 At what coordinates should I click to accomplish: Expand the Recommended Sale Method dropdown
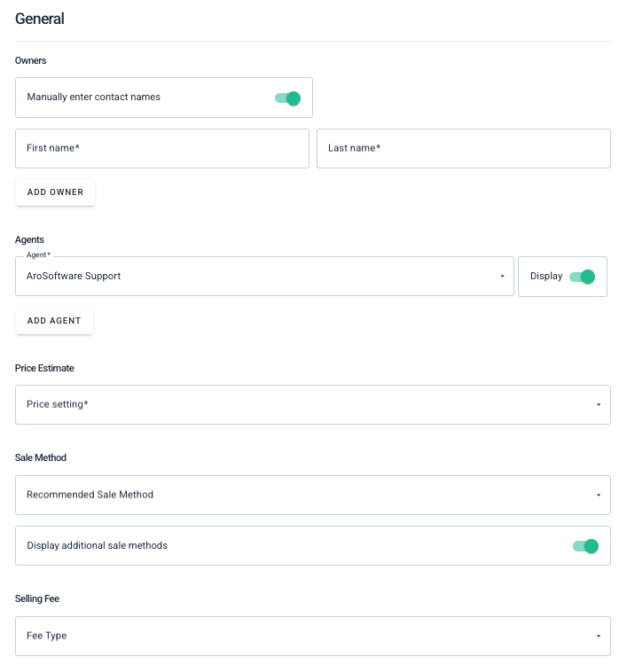click(x=313, y=495)
